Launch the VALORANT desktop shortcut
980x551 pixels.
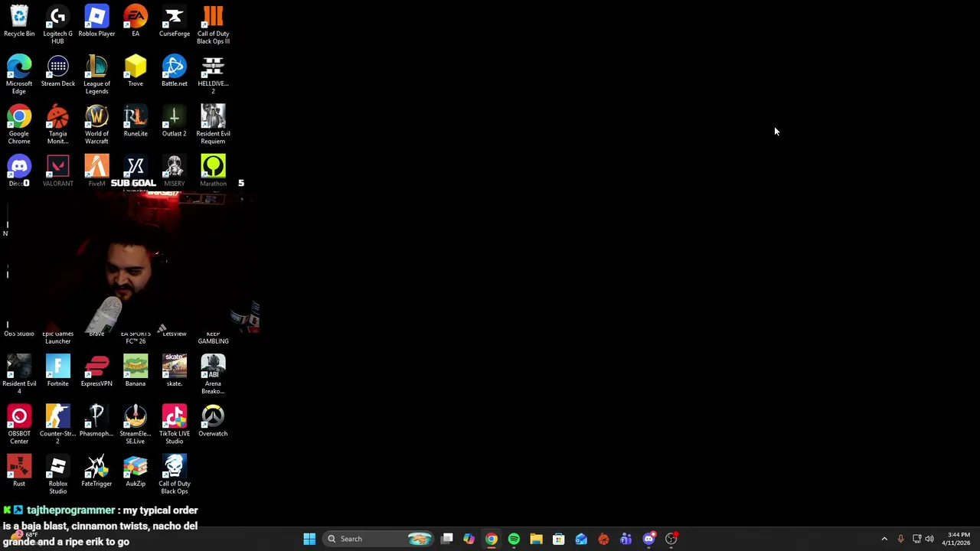coord(57,171)
